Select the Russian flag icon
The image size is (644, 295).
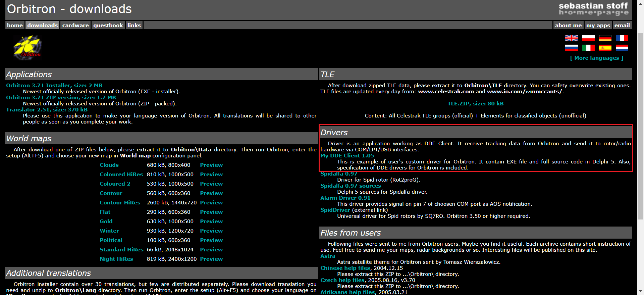pos(571,48)
